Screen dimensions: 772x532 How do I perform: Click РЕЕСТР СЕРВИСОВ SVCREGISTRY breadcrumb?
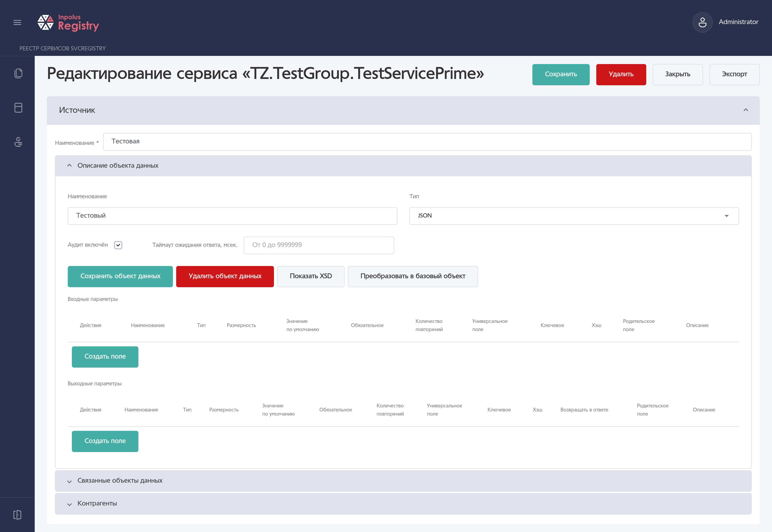[x=63, y=48]
